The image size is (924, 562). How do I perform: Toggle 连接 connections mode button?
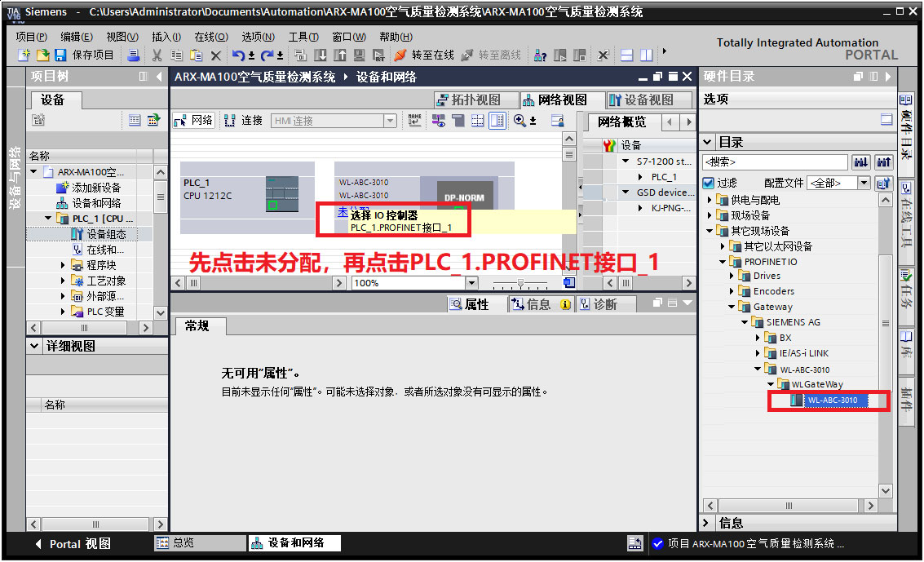(243, 120)
